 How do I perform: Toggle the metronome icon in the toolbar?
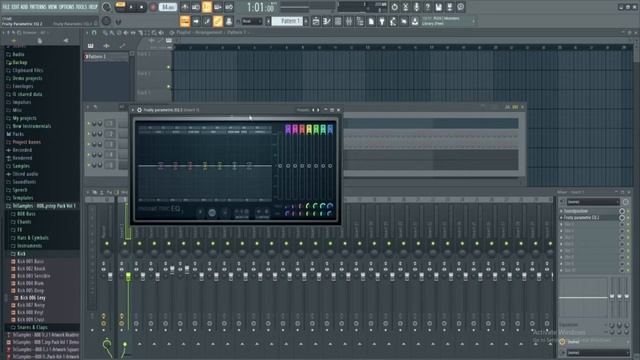tap(185, 7)
